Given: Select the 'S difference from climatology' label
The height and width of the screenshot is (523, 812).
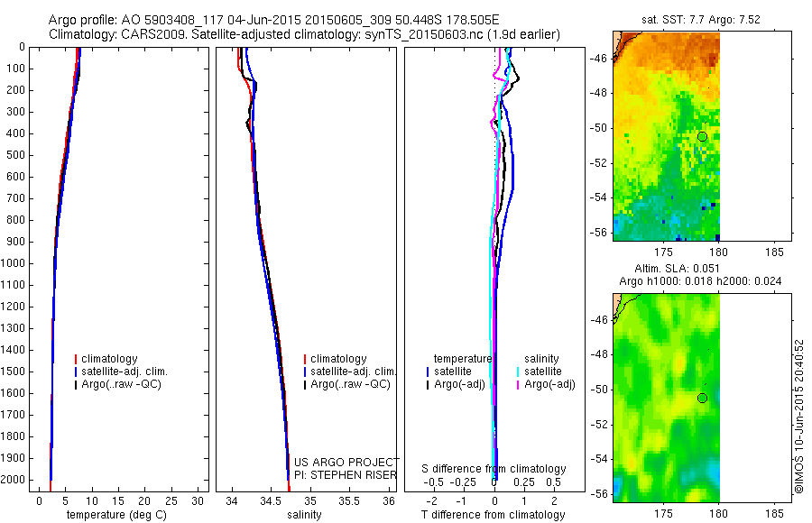Looking at the screenshot, I should 494,469.
